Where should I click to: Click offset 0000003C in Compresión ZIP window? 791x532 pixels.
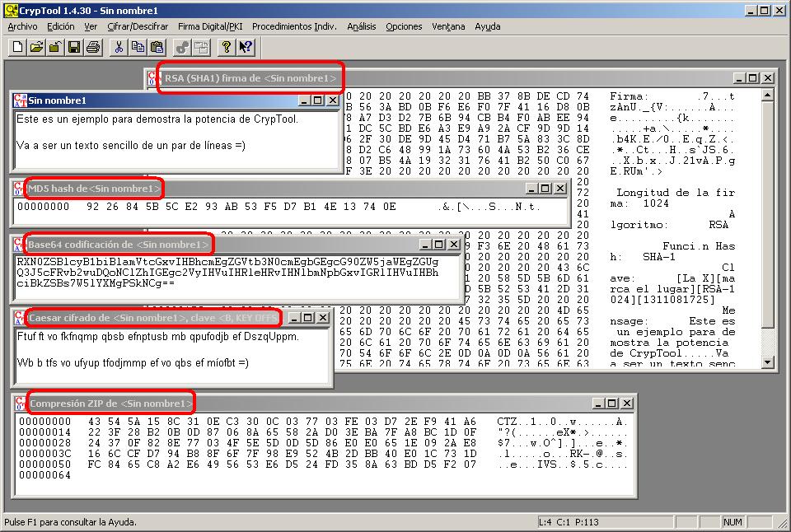pyautogui.click(x=44, y=453)
